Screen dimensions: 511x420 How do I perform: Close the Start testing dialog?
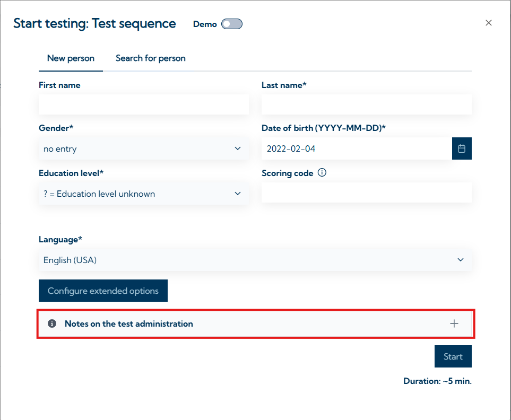coord(489,23)
